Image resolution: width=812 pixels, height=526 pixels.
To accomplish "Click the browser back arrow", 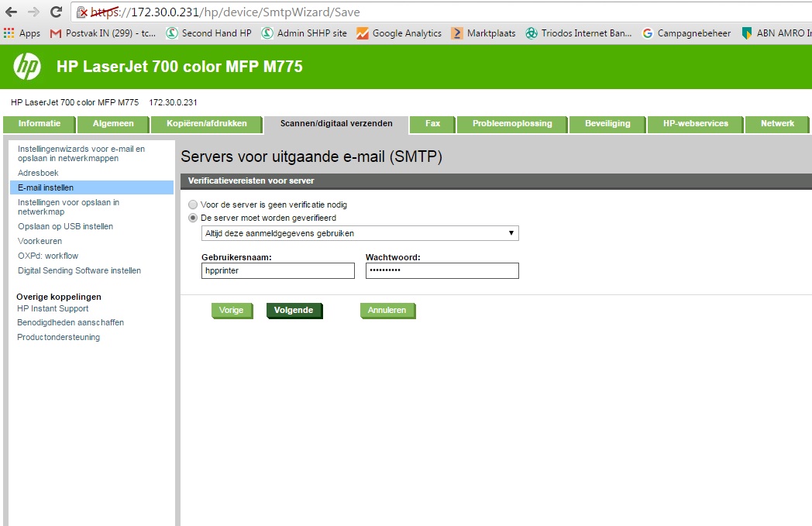I will pos(11,12).
